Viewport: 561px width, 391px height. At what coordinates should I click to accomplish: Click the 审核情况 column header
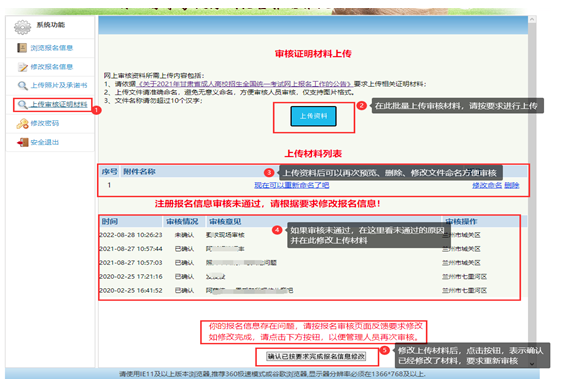pyautogui.click(x=182, y=221)
